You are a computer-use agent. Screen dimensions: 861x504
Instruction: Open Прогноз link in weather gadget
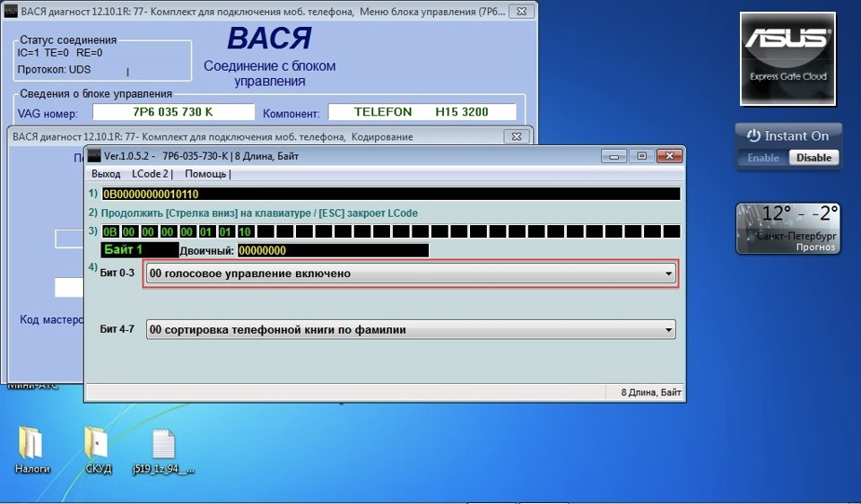[815, 248]
